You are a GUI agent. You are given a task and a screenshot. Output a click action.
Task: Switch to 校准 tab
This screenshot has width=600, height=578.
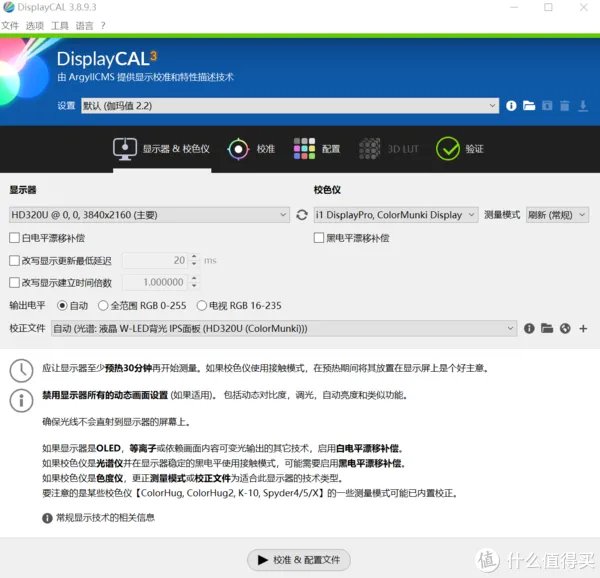[x=251, y=149]
